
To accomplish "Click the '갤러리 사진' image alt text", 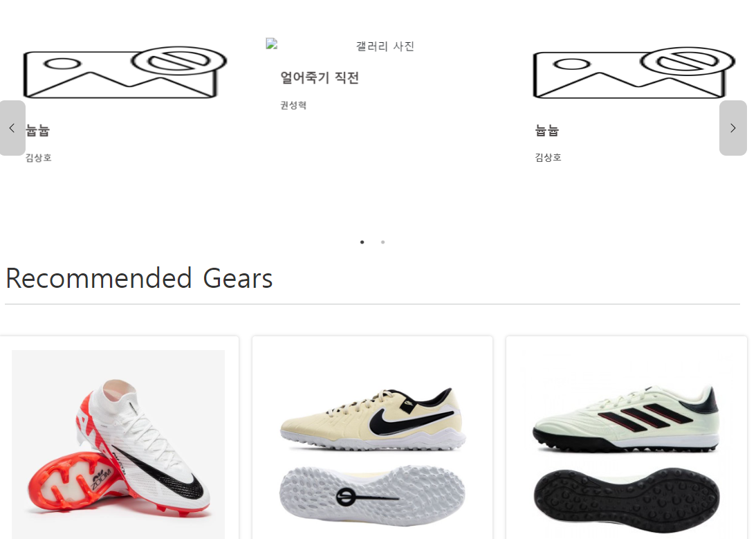I will tap(385, 46).
